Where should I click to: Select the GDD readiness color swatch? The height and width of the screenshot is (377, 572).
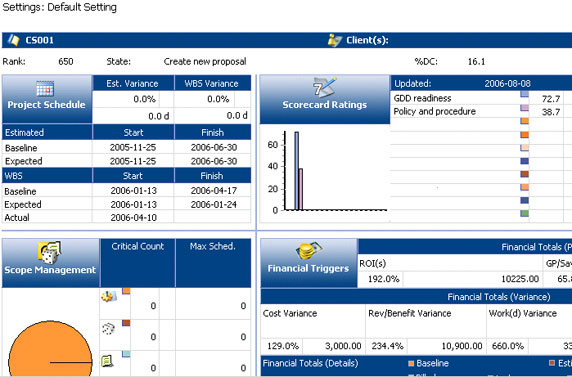[524, 94]
